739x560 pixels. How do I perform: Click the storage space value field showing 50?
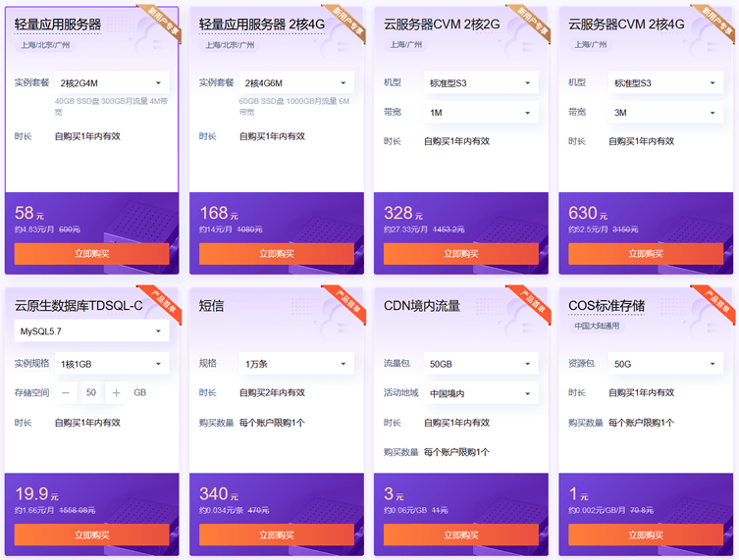pyautogui.click(x=91, y=393)
